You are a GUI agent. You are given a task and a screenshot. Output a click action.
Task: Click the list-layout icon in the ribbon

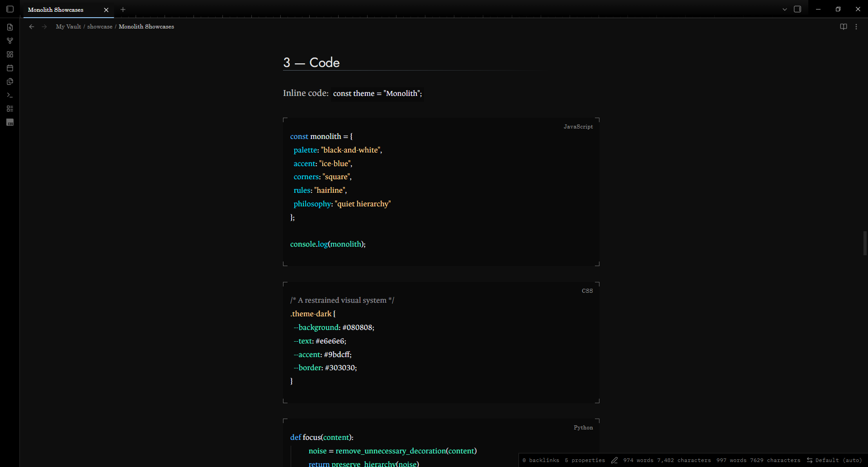pos(10,109)
